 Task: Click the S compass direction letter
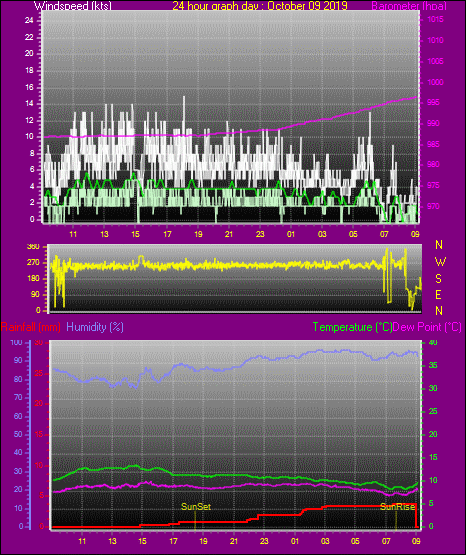coord(438,279)
